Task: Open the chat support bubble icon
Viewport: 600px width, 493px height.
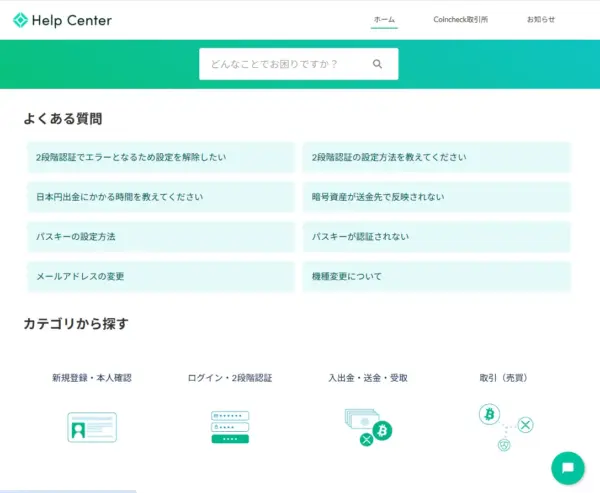Action: (x=567, y=467)
